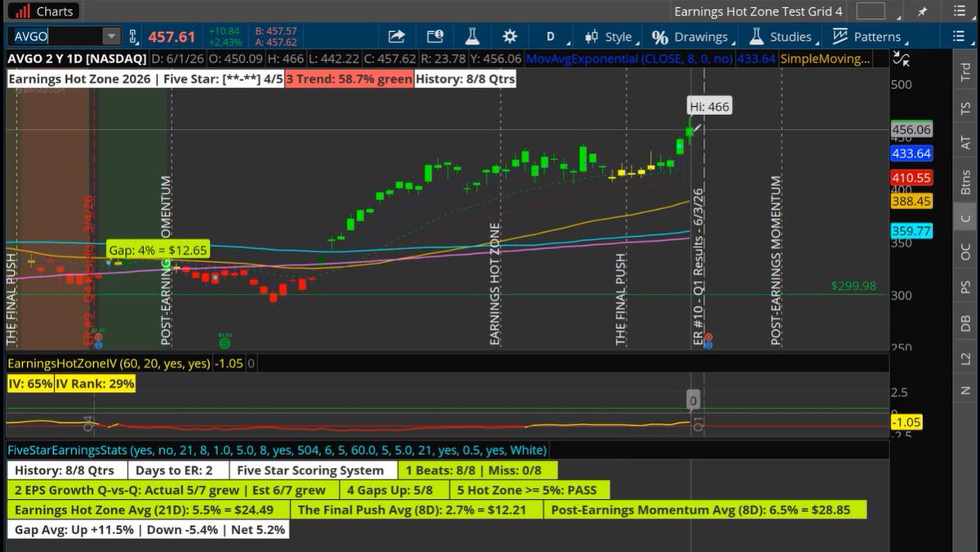
Task: Click the 'Earnings Hot Zone Test Grid 4' name
Action: tap(757, 11)
